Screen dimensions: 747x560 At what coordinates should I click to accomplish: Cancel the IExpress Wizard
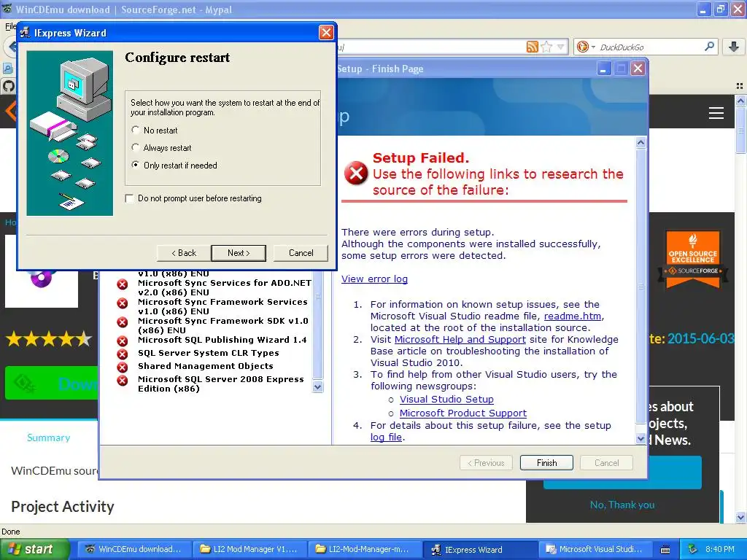point(301,253)
